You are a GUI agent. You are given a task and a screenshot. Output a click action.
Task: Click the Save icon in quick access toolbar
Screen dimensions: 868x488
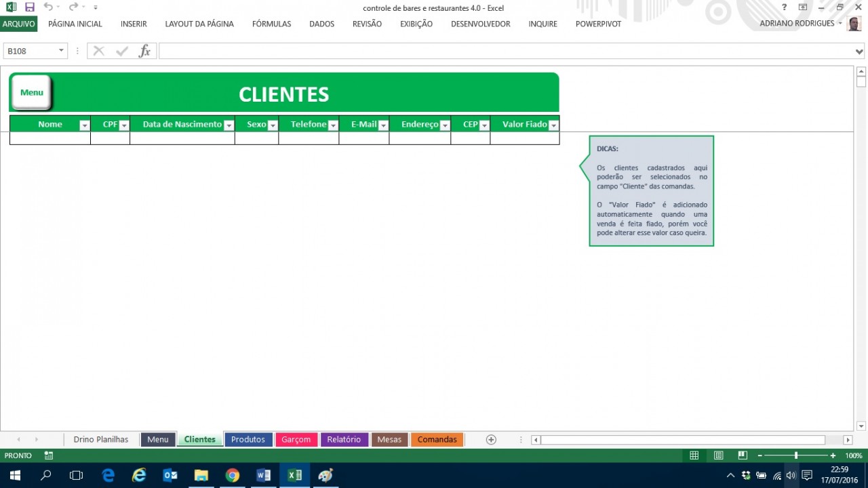(x=29, y=7)
